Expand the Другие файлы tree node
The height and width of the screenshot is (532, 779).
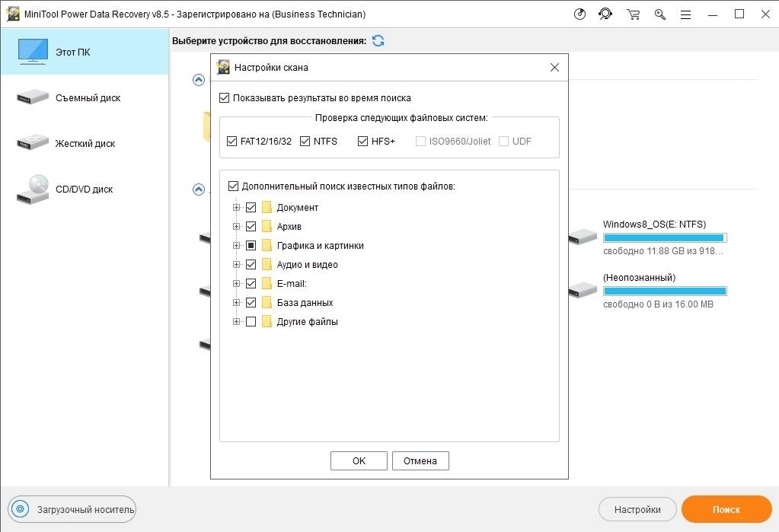[237, 321]
